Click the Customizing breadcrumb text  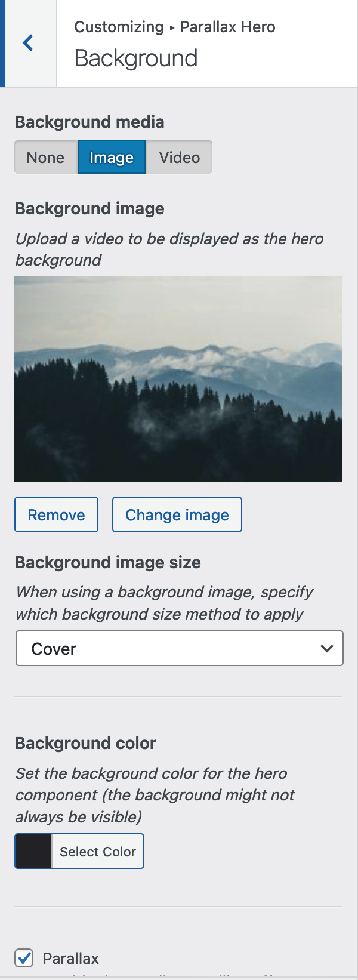coord(118,27)
